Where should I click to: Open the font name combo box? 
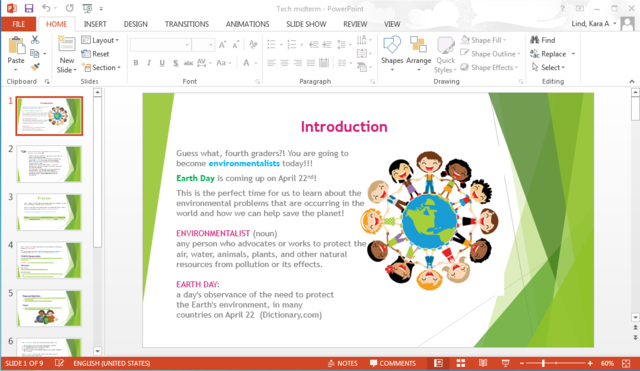coord(160,45)
